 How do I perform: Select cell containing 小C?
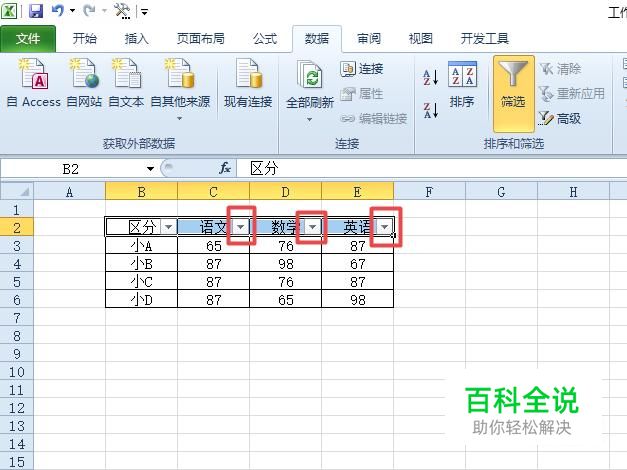tap(141, 282)
